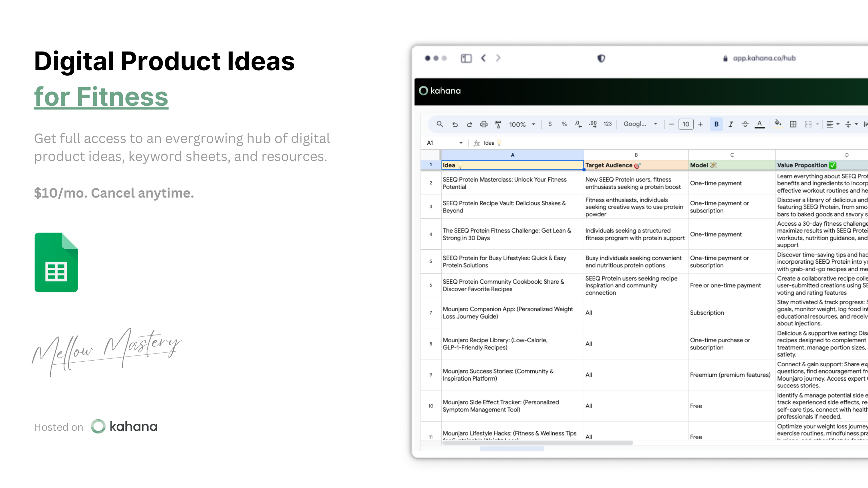
Task: Go forward with browser forward arrow
Action: point(498,58)
